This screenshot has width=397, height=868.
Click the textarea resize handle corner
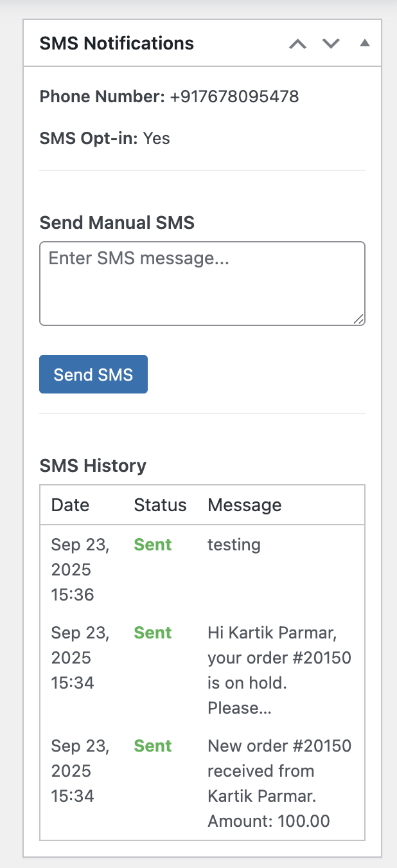pos(358,319)
